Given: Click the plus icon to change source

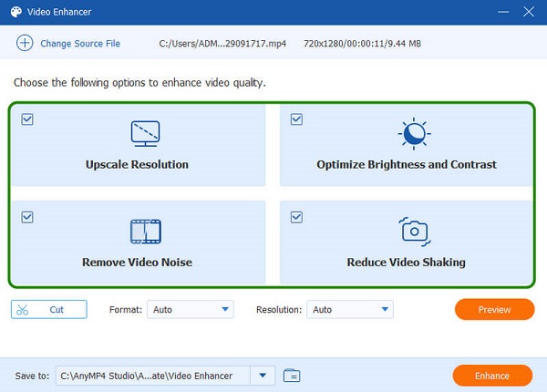Looking at the screenshot, I should tap(25, 43).
